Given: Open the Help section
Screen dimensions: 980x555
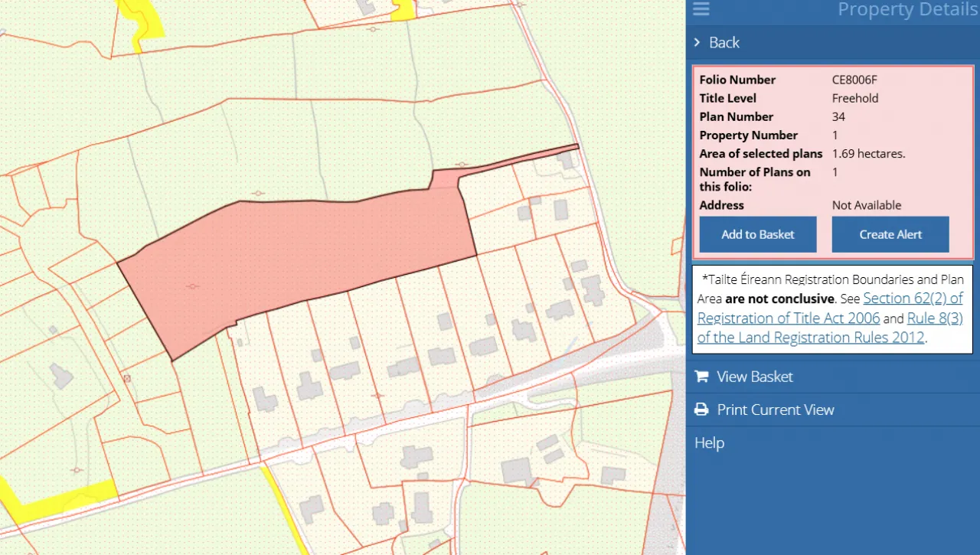Looking at the screenshot, I should [x=708, y=442].
